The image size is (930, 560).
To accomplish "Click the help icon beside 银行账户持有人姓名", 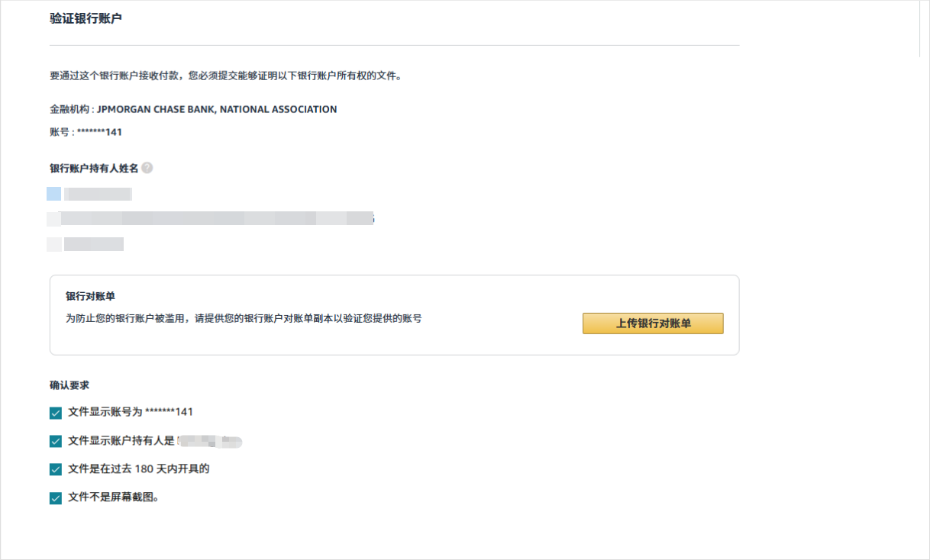I will pos(147,168).
